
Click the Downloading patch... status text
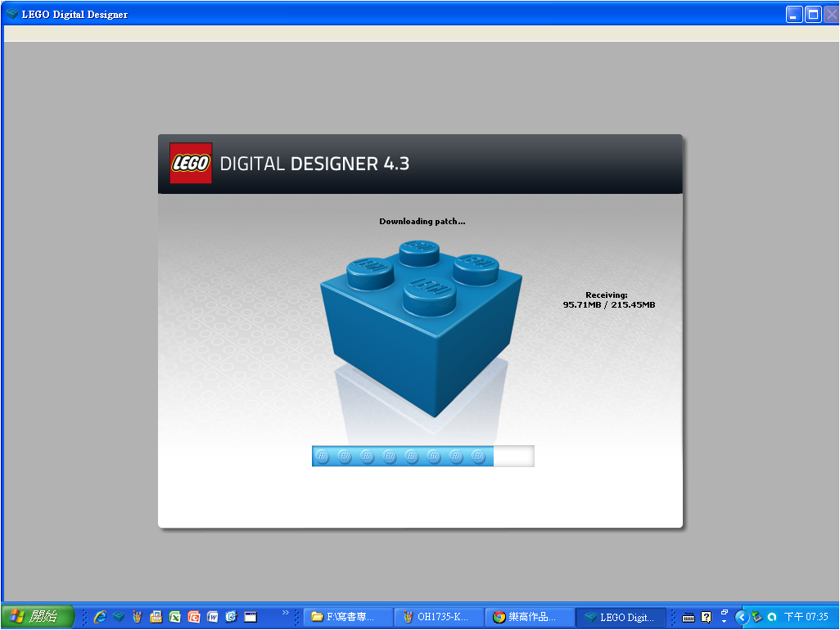422,221
